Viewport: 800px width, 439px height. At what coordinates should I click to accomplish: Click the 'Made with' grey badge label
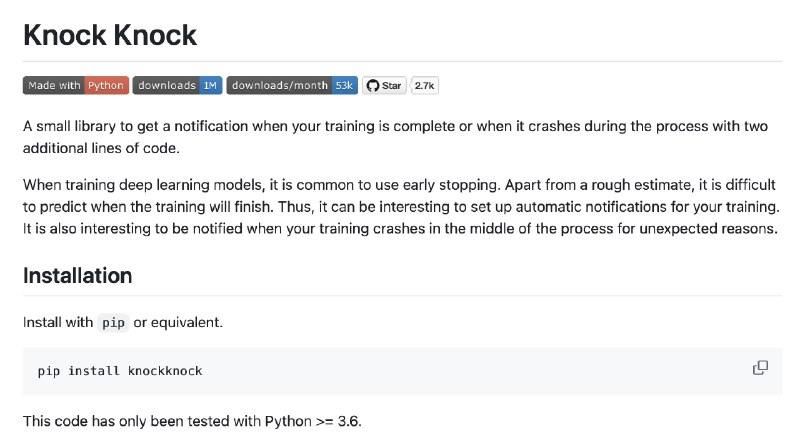(x=54, y=85)
